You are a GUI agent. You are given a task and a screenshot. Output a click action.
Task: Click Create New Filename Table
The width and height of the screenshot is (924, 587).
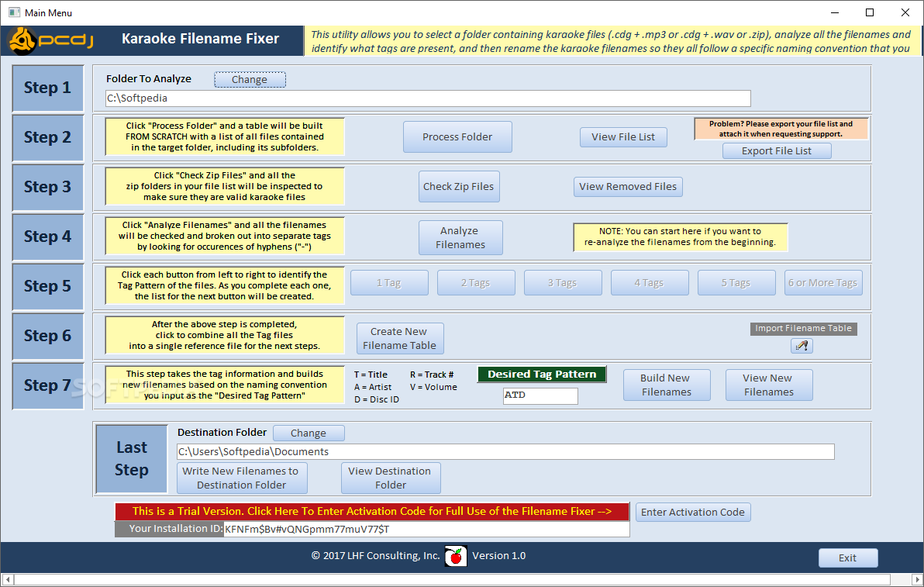pyautogui.click(x=399, y=338)
